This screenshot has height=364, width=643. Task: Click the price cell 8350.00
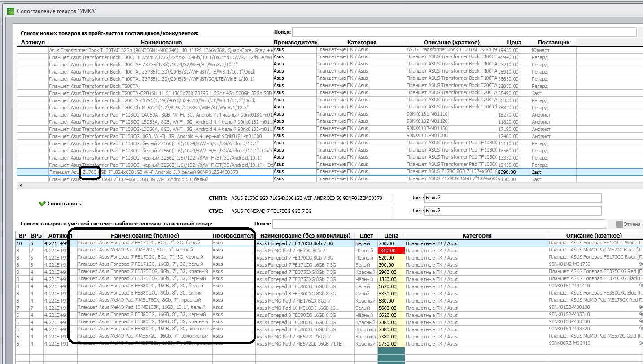pyautogui.click(x=391, y=294)
